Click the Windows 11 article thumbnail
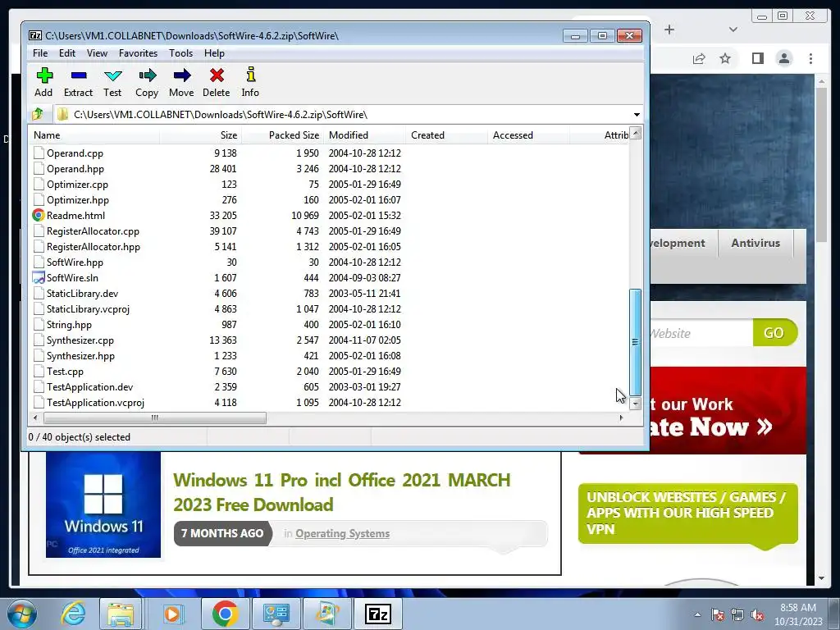840x630 pixels. click(103, 504)
